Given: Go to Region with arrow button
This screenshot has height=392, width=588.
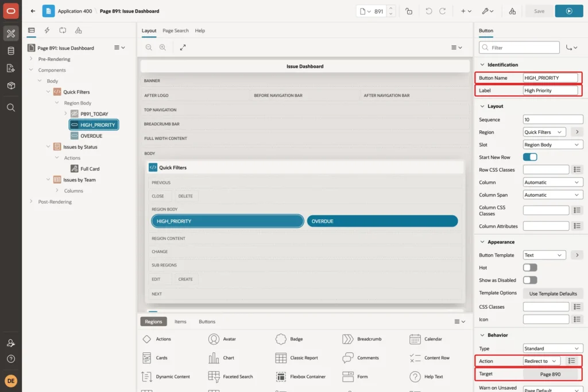Looking at the screenshot, I should pyautogui.click(x=577, y=132).
